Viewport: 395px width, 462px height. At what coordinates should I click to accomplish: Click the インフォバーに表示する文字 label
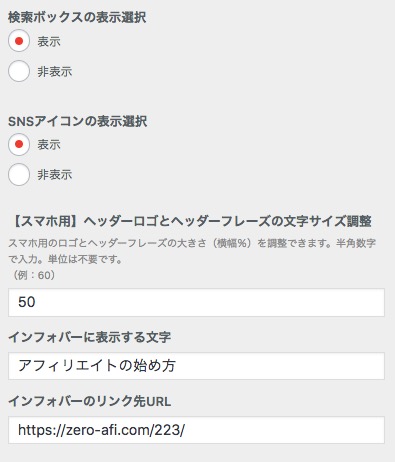click(x=90, y=337)
